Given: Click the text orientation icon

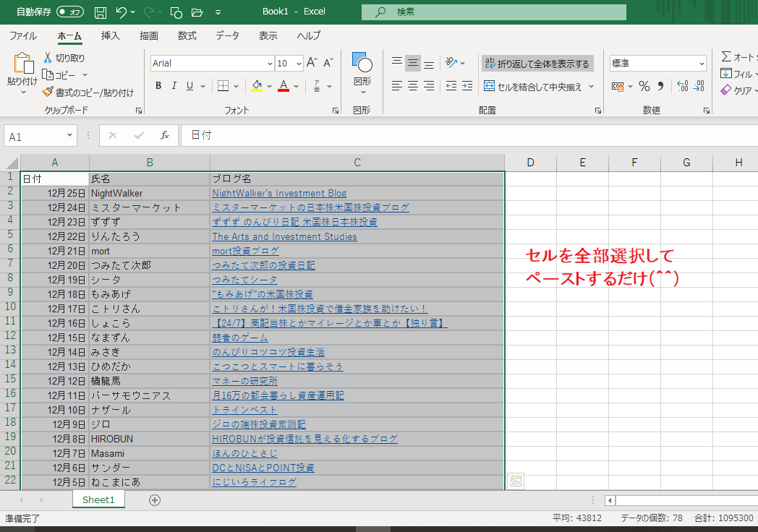Looking at the screenshot, I should point(451,62).
